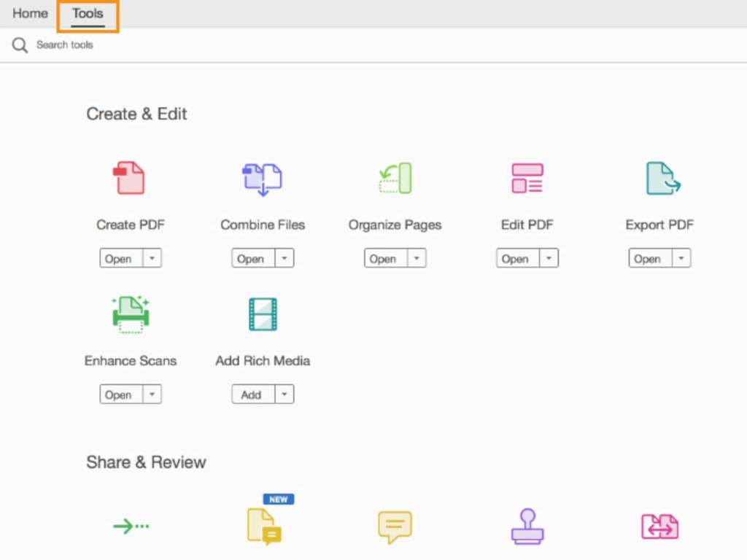Select the Tools tab
747x560 pixels.
coord(88,14)
